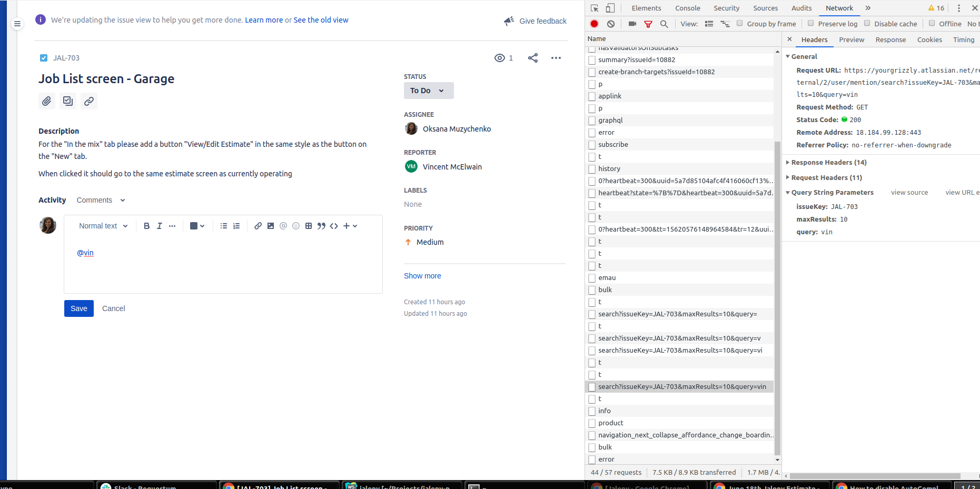Save the comment

click(79, 308)
